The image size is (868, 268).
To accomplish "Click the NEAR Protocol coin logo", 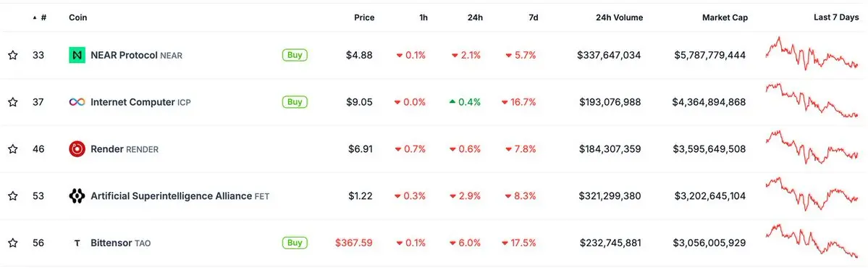I will tap(77, 55).
